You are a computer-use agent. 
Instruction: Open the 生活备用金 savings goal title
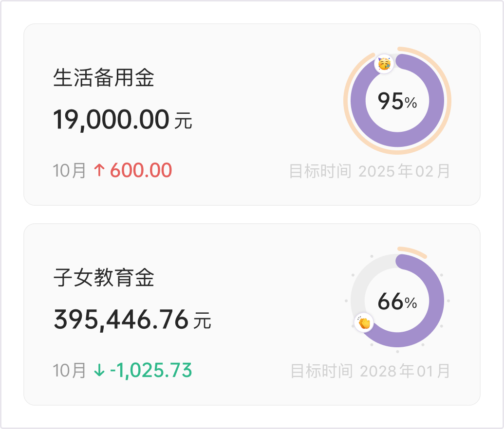click(x=104, y=78)
